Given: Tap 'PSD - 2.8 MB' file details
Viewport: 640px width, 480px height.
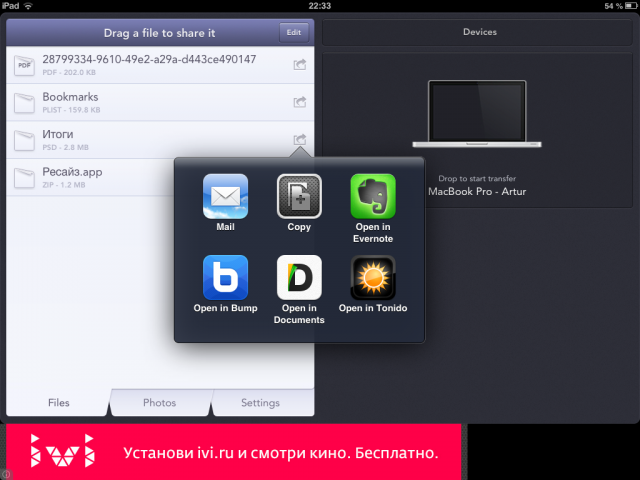Looking at the screenshot, I should point(65,147).
